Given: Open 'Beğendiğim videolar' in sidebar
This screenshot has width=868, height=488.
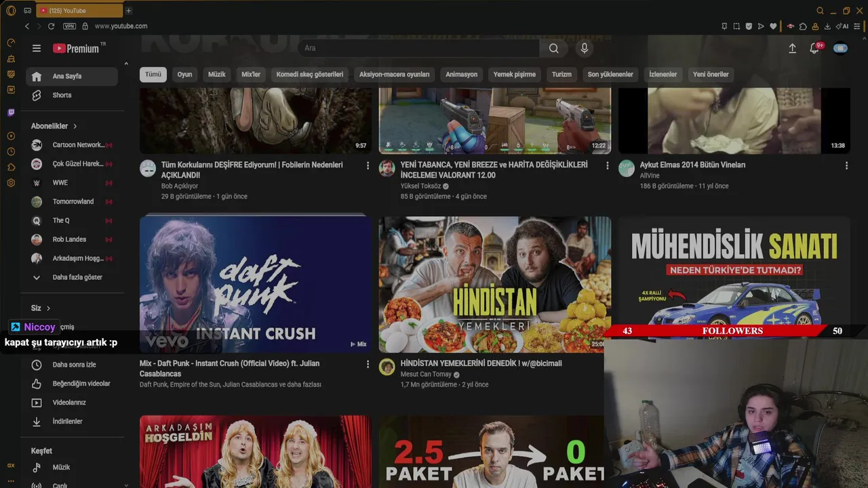Looking at the screenshot, I should pyautogui.click(x=72, y=384).
